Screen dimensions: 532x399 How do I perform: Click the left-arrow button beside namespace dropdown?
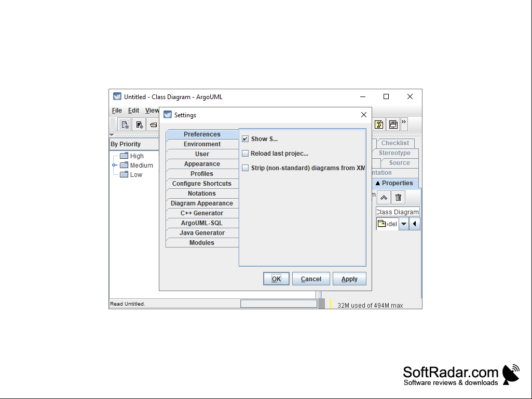(x=415, y=224)
